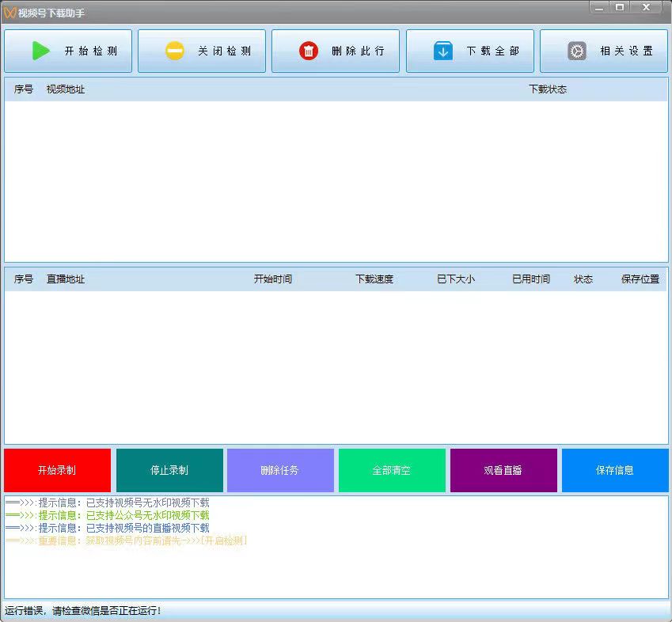Image resolution: width=672 pixels, height=622 pixels.
Task: Click the 直播地址 column header
Action: [x=66, y=279]
